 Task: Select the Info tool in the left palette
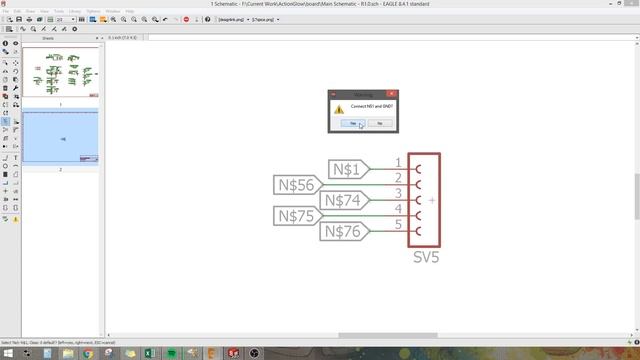(5, 43)
